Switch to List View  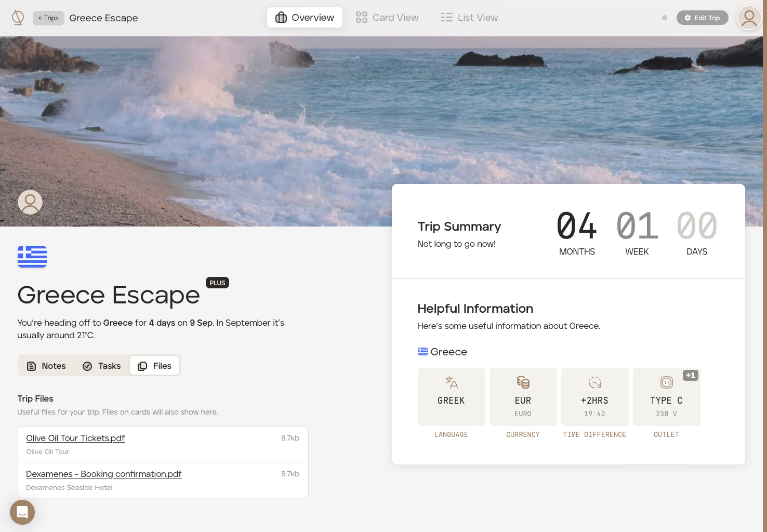(469, 18)
